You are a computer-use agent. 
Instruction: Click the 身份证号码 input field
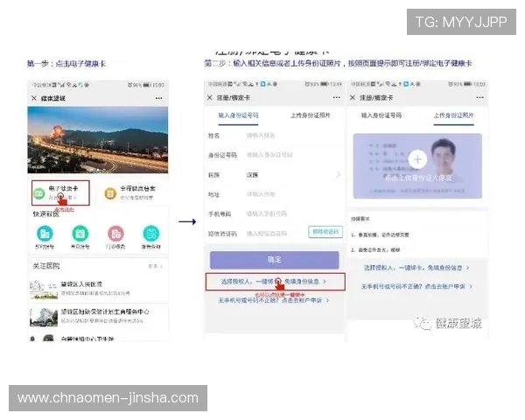point(275,155)
